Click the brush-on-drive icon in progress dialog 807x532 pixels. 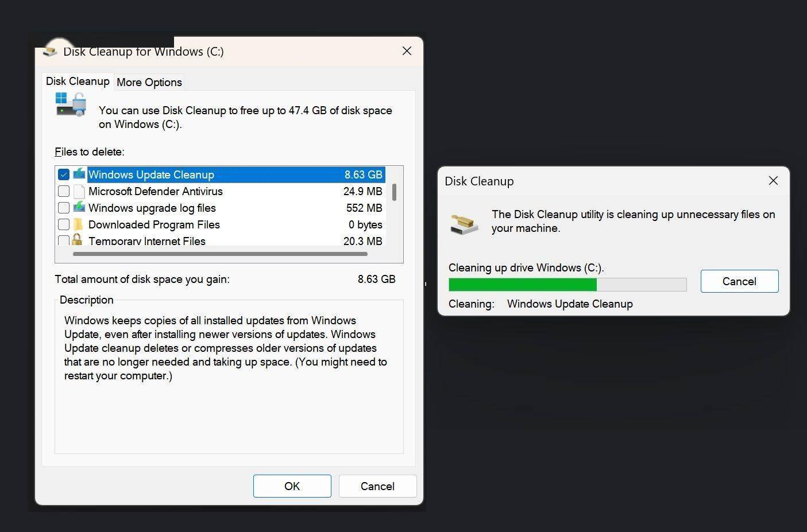pyautogui.click(x=464, y=224)
